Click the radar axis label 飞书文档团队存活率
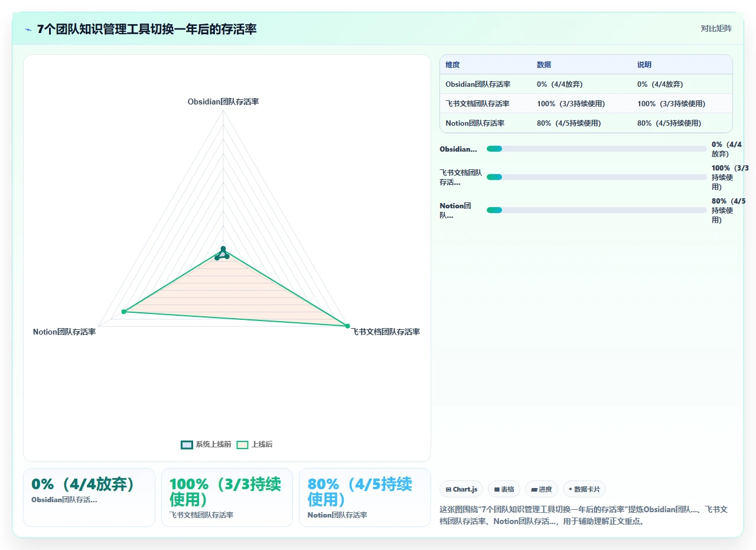Viewport: 756px width, 550px height. click(x=386, y=332)
